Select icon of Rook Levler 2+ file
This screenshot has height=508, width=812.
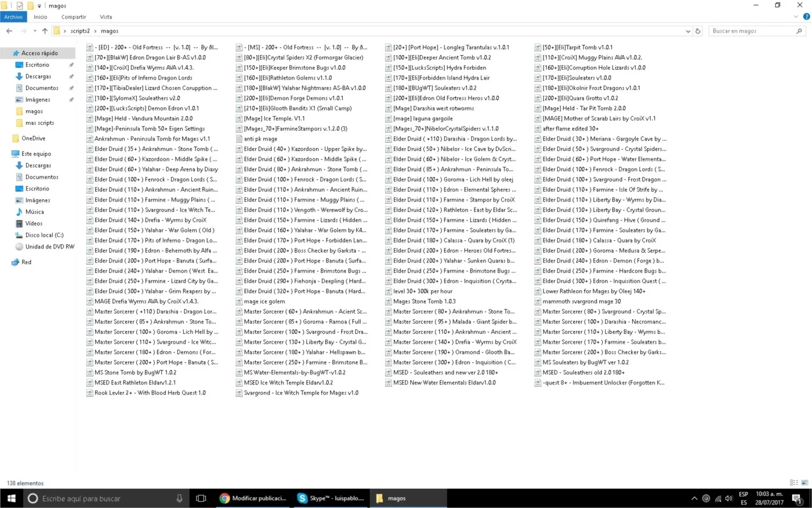[x=90, y=393]
